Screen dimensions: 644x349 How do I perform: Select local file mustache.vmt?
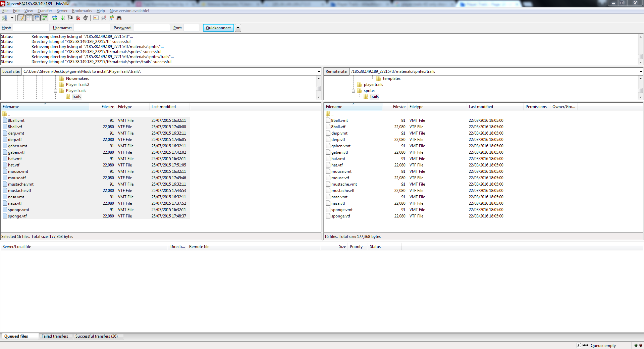pyautogui.click(x=95, y=184)
